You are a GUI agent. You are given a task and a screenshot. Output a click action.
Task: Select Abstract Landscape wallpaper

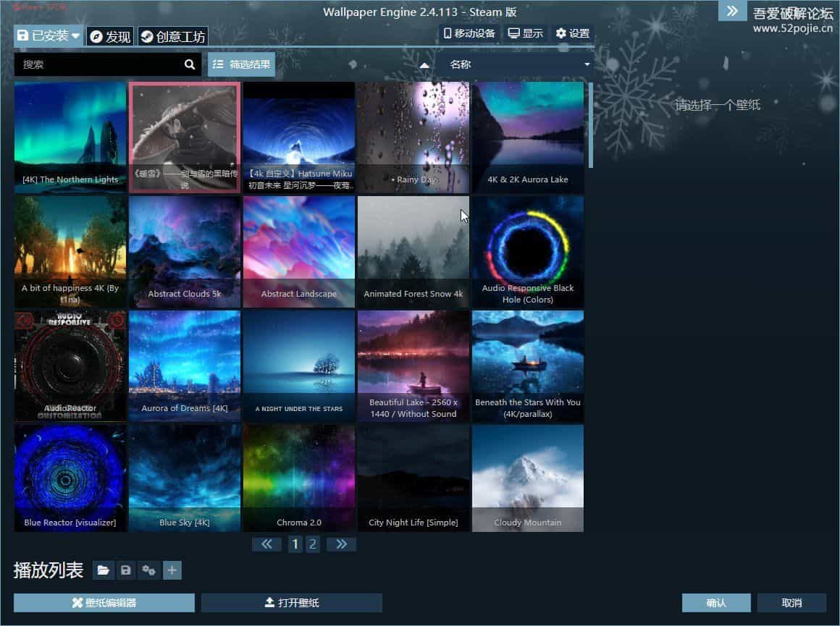(x=299, y=252)
